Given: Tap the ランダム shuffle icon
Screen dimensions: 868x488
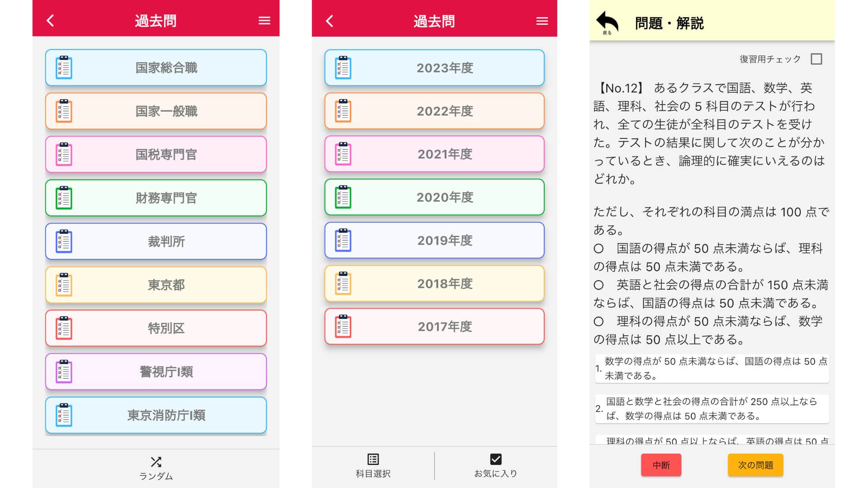Looking at the screenshot, I should coord(156,462).
